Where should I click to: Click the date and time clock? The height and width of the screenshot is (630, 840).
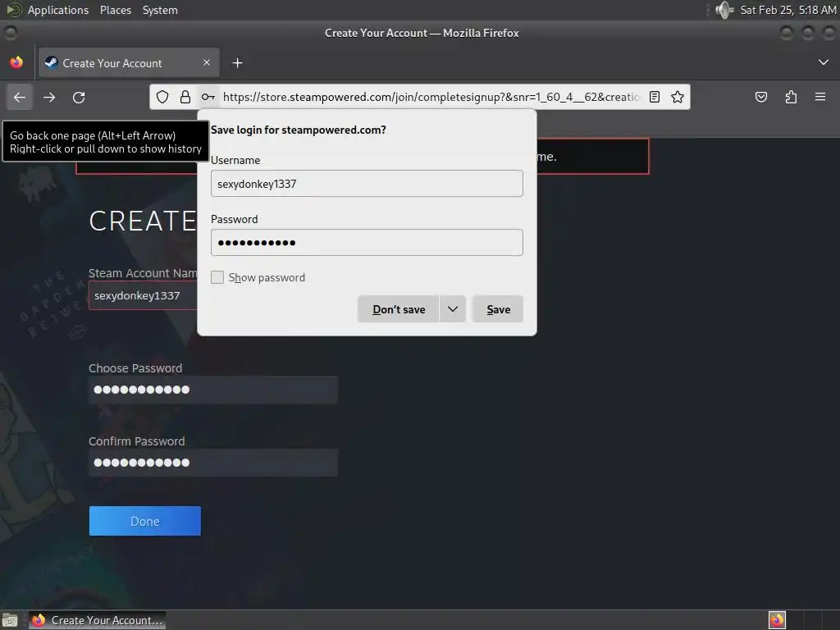[x=788, y=10]
